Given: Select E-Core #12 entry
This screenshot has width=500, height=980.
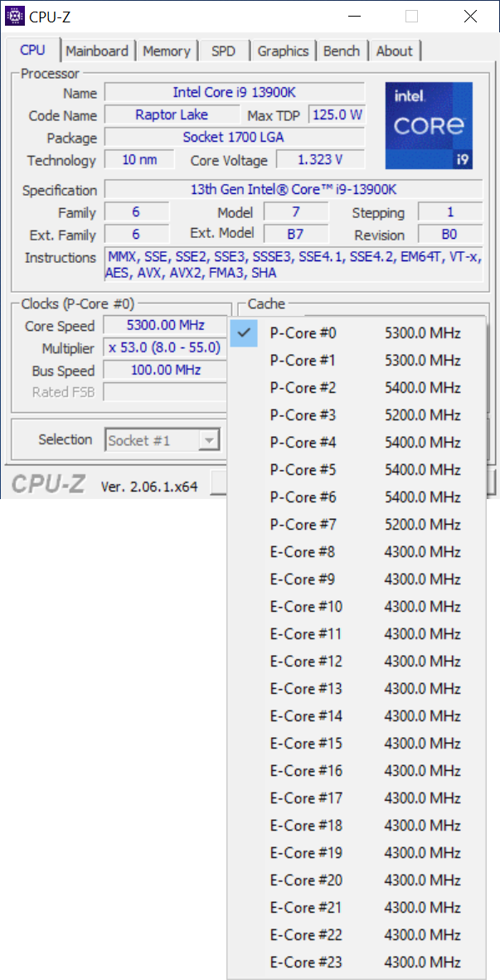Looking at the screenshot, I should click(357, 661).
